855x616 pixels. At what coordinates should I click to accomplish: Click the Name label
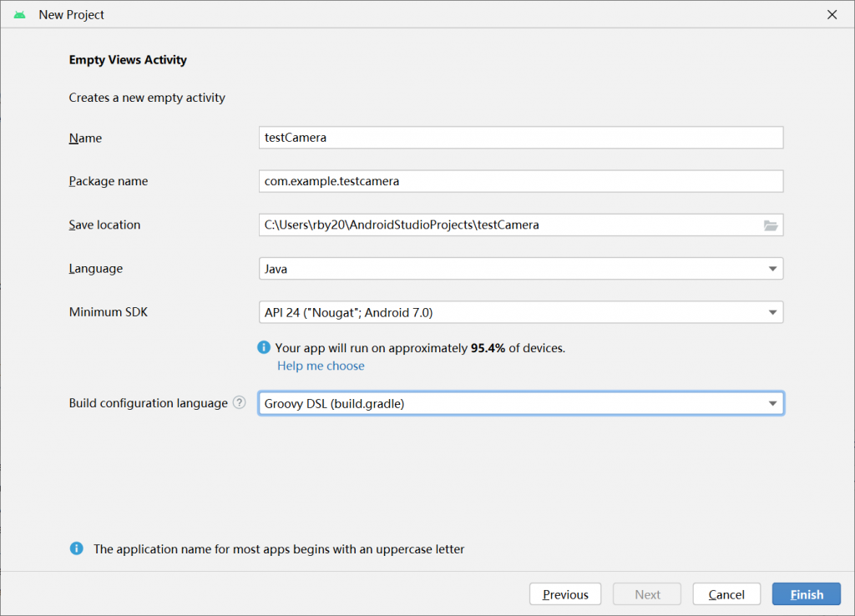pos(85,138)
